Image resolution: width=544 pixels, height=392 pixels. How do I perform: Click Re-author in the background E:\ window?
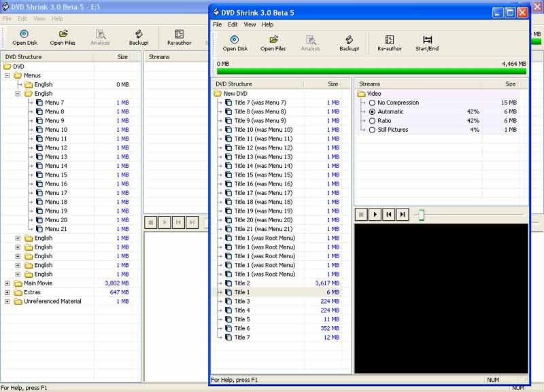pyautogui.click(x=179, y=37)
